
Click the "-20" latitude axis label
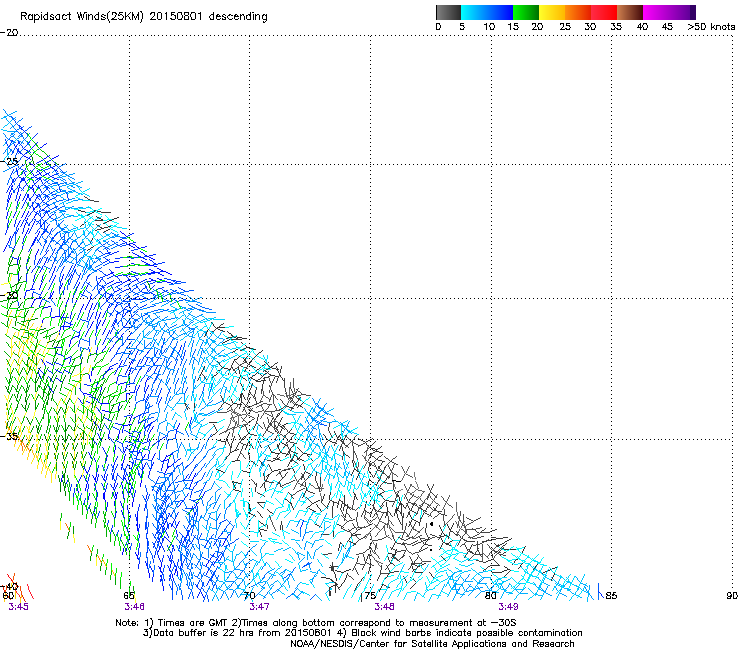click(x=9, y=33)
